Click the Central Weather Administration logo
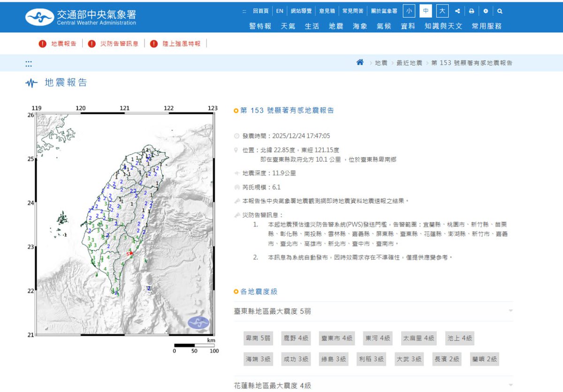The image size is (563, 392). pyautogui.click(x=81, y=17)
